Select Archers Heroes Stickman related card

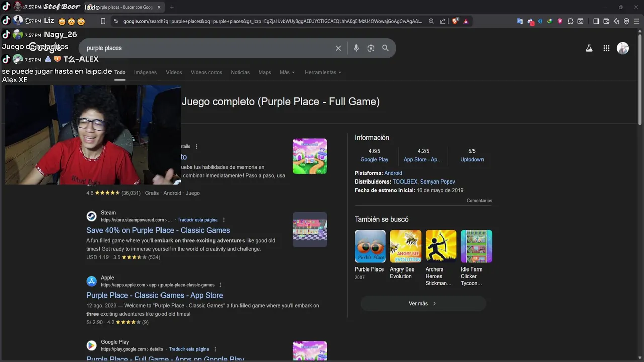(441, 258)
